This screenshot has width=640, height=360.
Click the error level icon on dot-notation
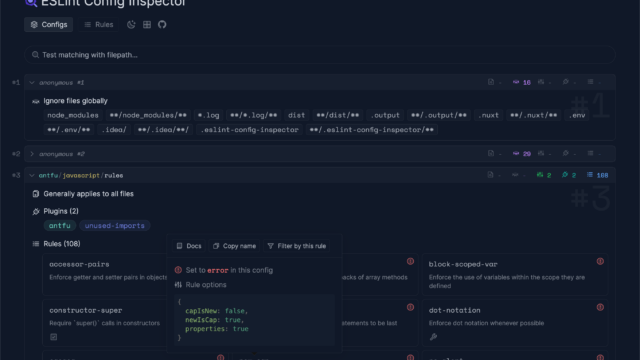(x=600, y=307)
